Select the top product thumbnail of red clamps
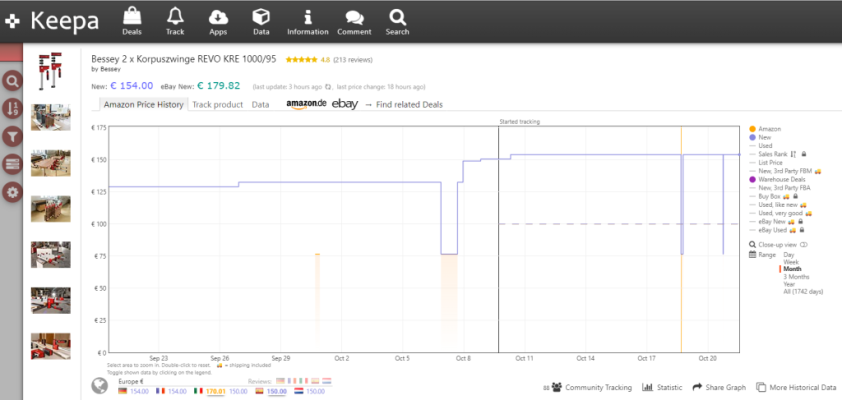 pos(50,71)
